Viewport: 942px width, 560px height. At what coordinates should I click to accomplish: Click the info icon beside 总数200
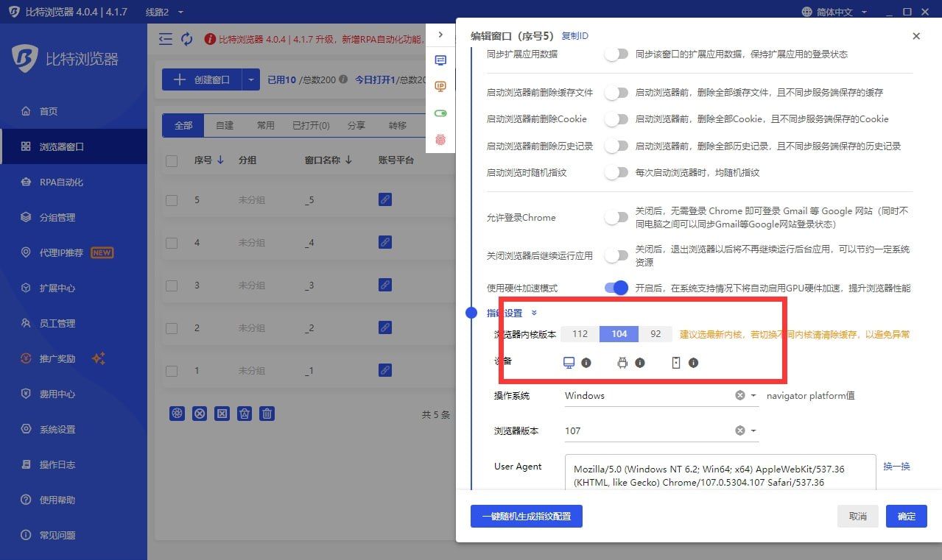click(x=343, y=79)
